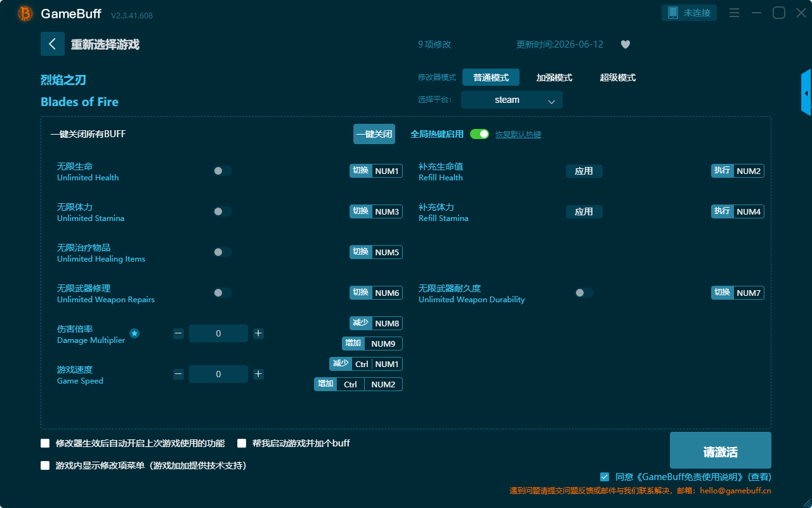812x508 pixels.
Task: Open the steam platform dropdown
Action: tap(512, 100)
